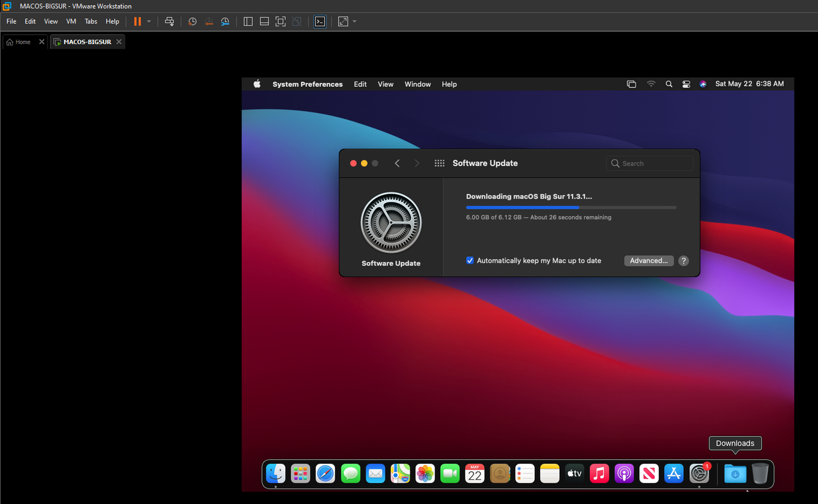Open Downloads folder in the Dock
Screen dimensions: 818x504
point(735,473)
